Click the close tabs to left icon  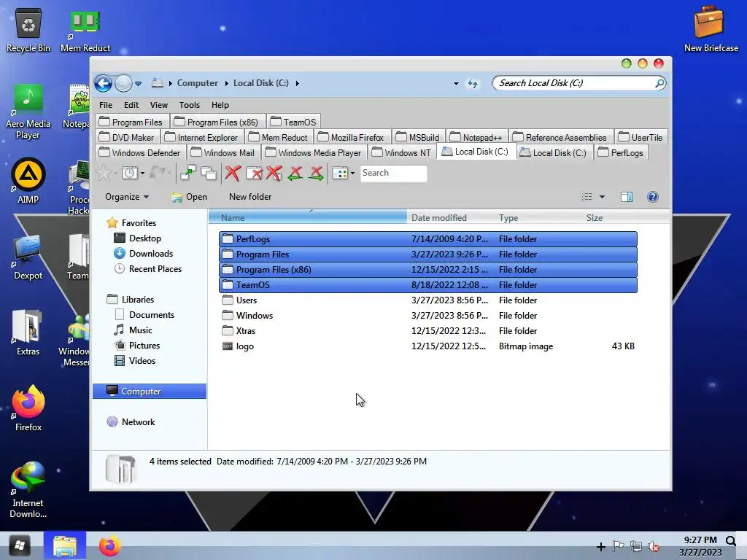click(295, 173)
